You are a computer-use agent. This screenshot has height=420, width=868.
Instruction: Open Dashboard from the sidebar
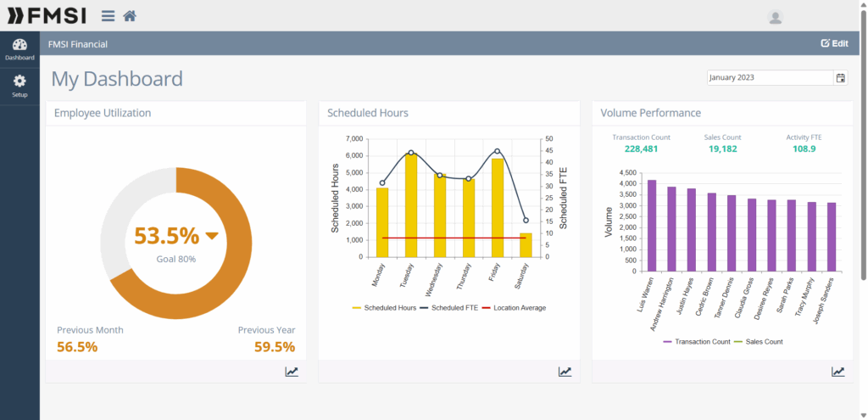tap(19, 49)
